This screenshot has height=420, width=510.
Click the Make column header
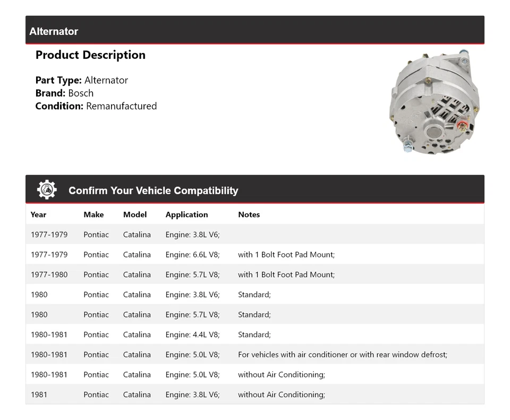click(93, 215)
